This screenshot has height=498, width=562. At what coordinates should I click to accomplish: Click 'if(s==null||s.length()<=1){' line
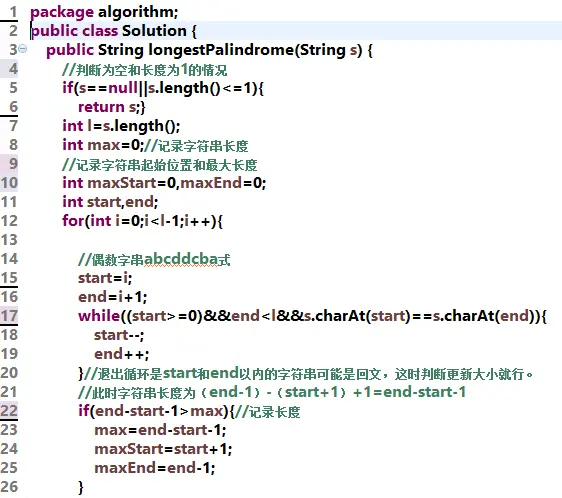163,88
